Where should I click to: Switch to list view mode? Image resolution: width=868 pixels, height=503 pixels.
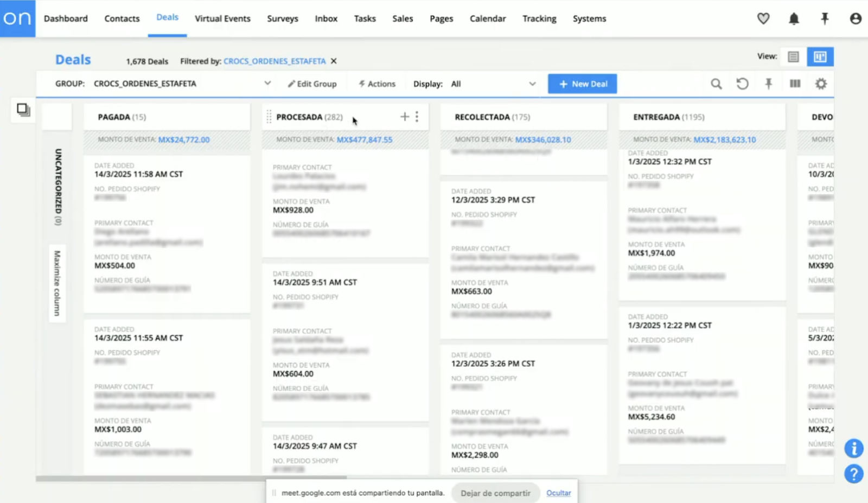pos(793,56)
